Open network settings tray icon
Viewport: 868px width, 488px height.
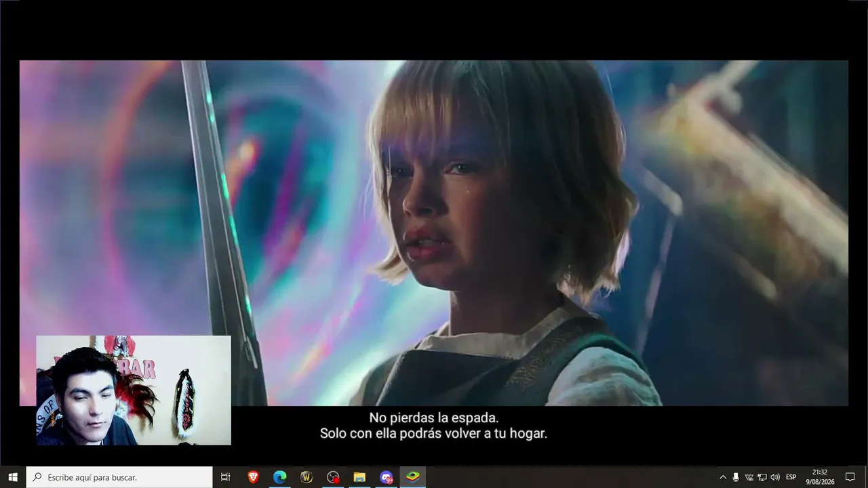(762, 477)
